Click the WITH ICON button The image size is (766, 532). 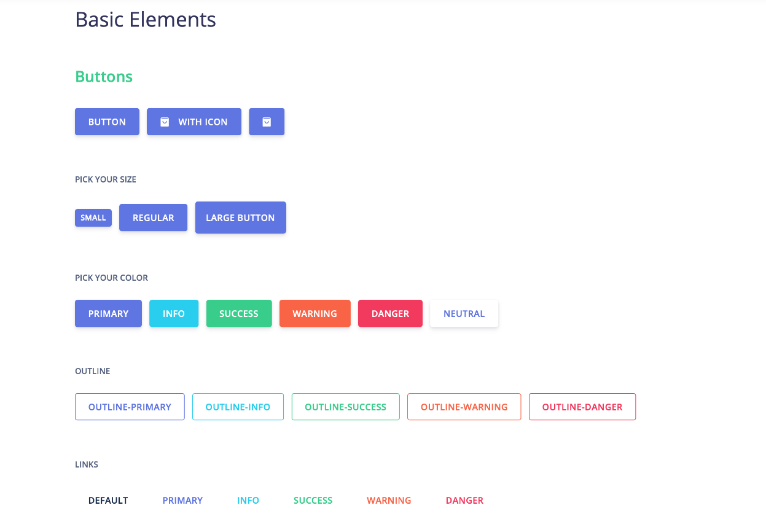pos(193,122)
